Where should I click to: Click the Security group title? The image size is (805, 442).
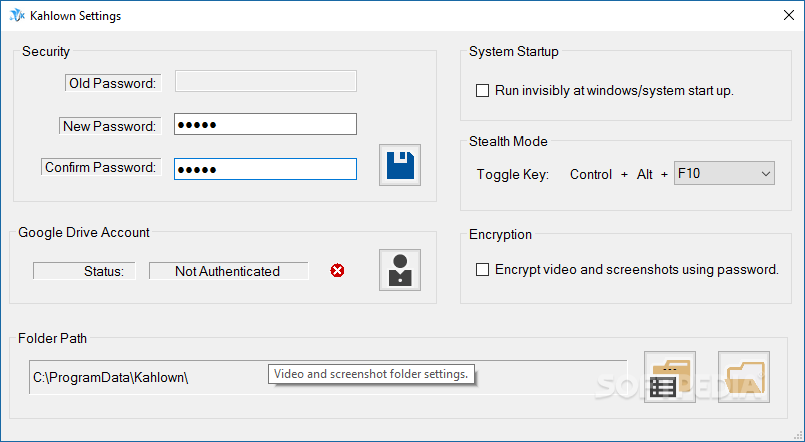click(46, 51)
